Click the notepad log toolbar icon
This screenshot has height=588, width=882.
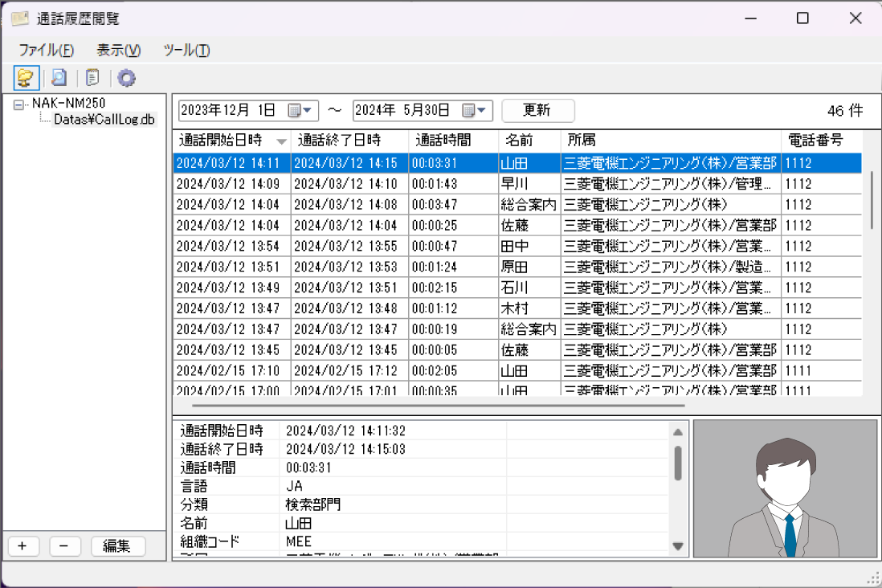point(93,78)
